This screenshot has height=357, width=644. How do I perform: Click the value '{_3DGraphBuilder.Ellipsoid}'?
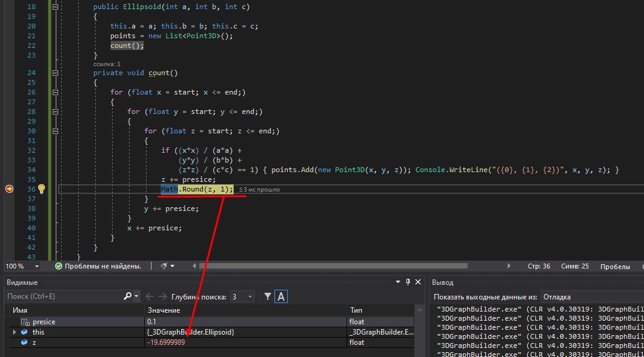[191, 332]
